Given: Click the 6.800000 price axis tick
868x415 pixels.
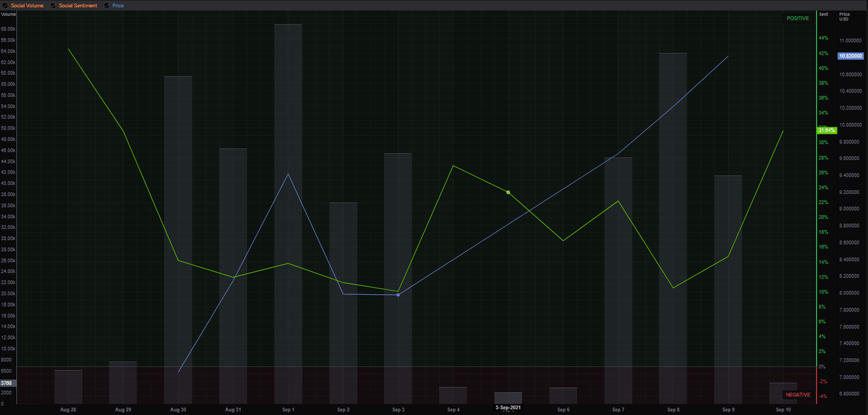Looking at the screenshot, I should (850, 394).
